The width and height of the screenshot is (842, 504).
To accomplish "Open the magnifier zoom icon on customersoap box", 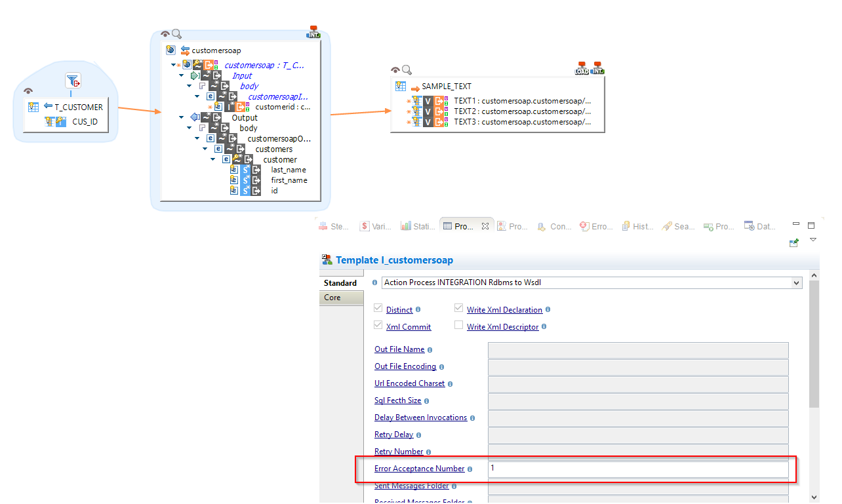I will click(175, 33).
